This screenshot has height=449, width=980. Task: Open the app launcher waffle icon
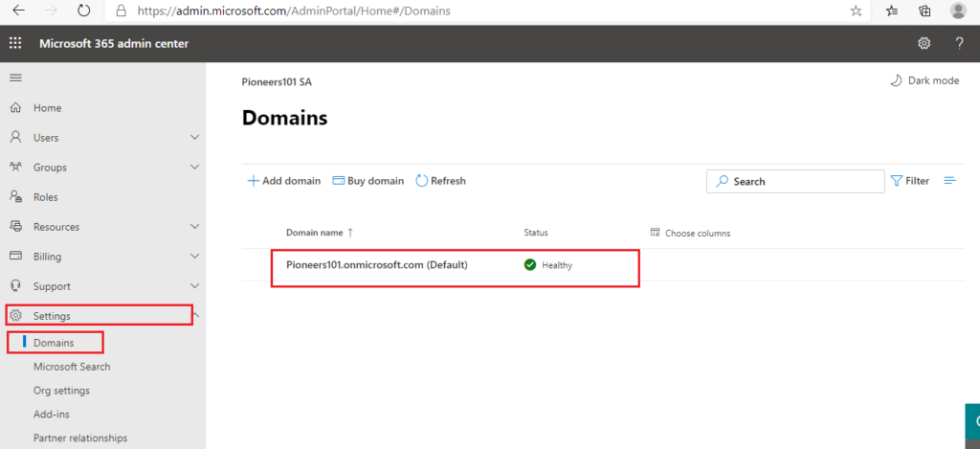pyautogui.click(x=15, y=43)
